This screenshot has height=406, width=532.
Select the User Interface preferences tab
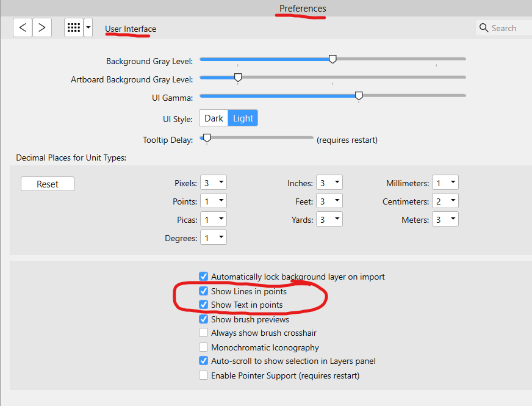point(130,29)
